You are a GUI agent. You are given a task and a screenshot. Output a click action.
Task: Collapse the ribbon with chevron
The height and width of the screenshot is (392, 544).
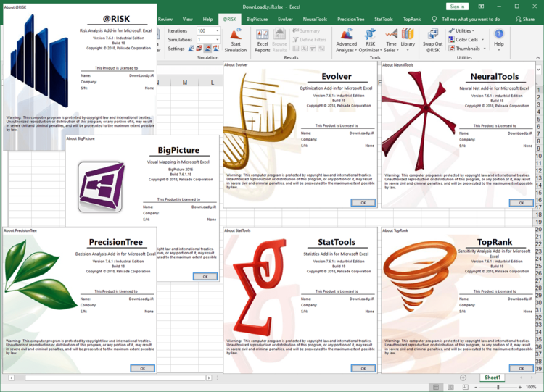[537, 57]
